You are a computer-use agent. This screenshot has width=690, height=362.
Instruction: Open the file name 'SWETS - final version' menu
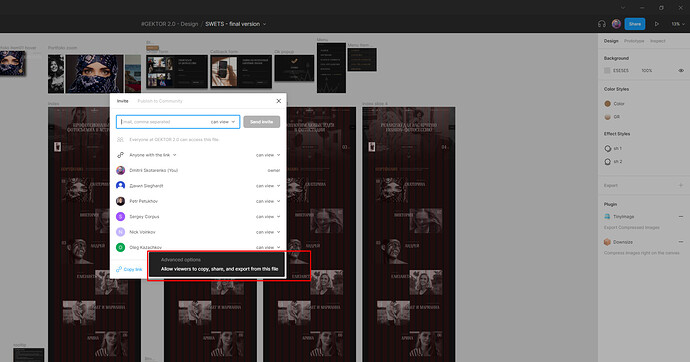click(235, 24)
